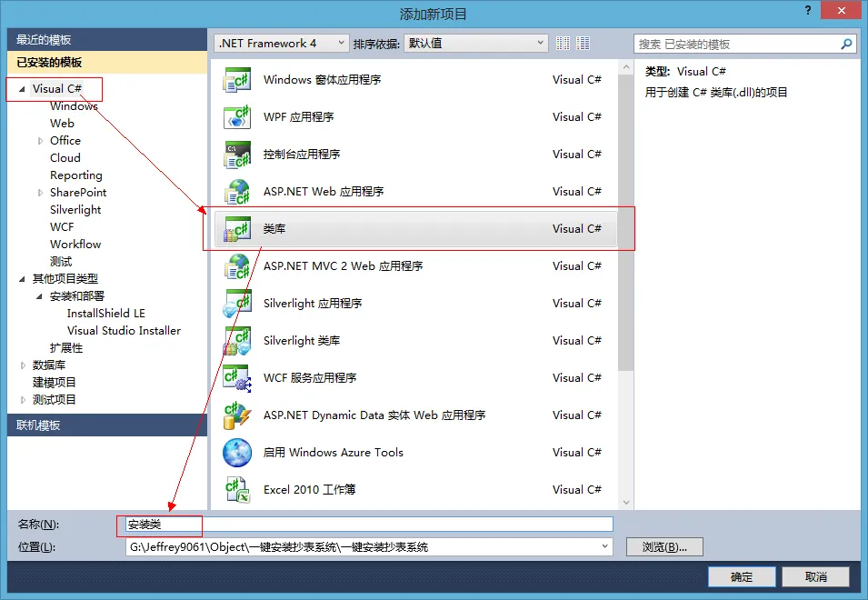Select the Web tree item

point(62,123)
